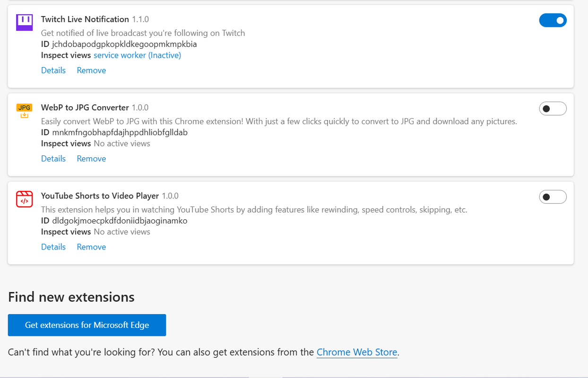Open Details for Twitch Live Notification
This screenshot has width=588, height=378.
53,70
